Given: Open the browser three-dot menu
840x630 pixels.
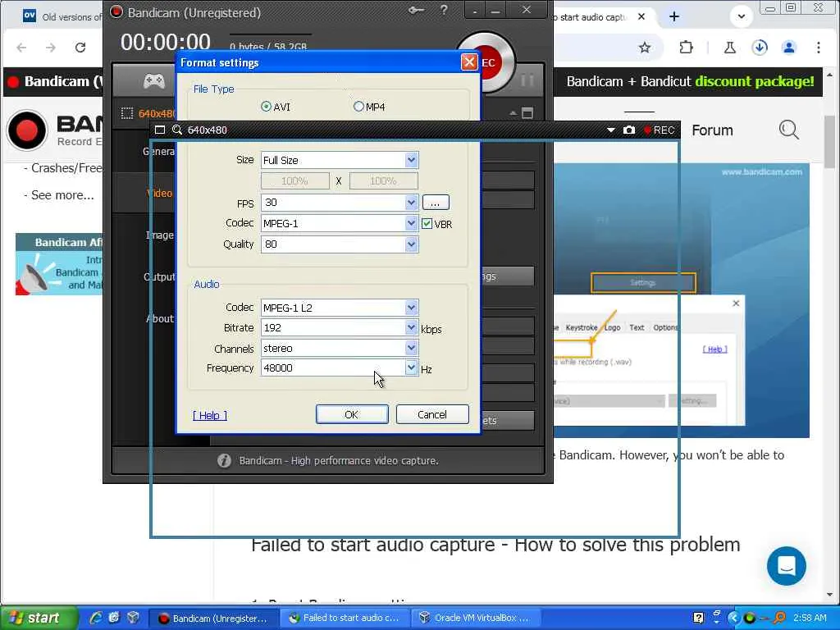Looking at the screenshot, I should (819, 48).
